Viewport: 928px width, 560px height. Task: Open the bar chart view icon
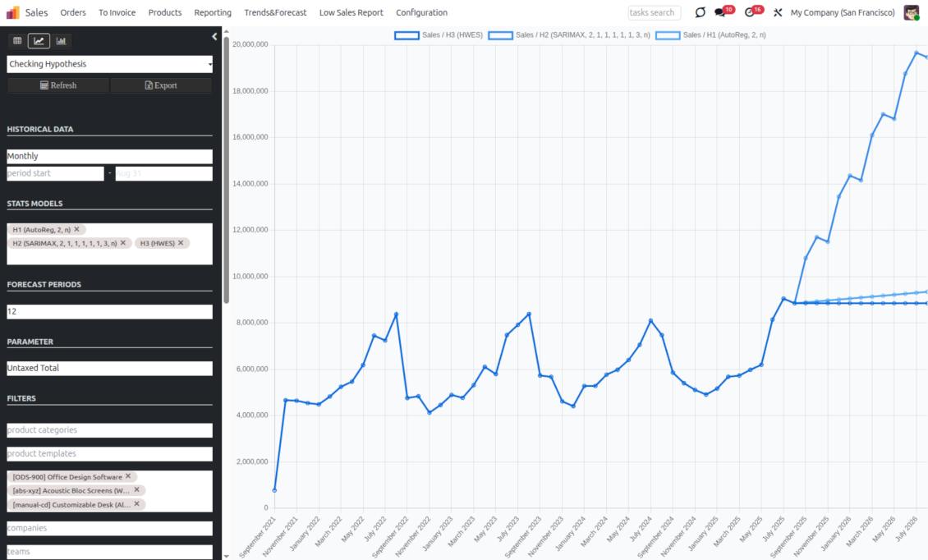(x=60, y=40)
